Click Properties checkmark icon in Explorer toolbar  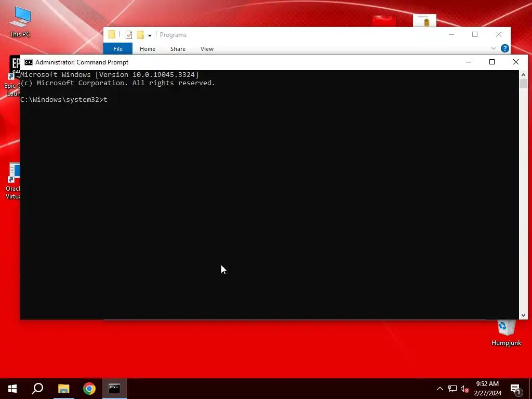point(129,35)
